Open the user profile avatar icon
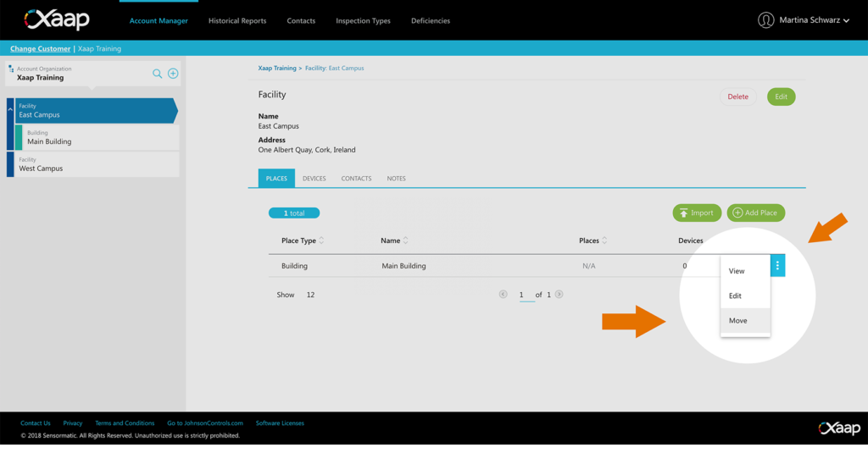Viewport: 868px width, 459px height. tap(765, 20)
